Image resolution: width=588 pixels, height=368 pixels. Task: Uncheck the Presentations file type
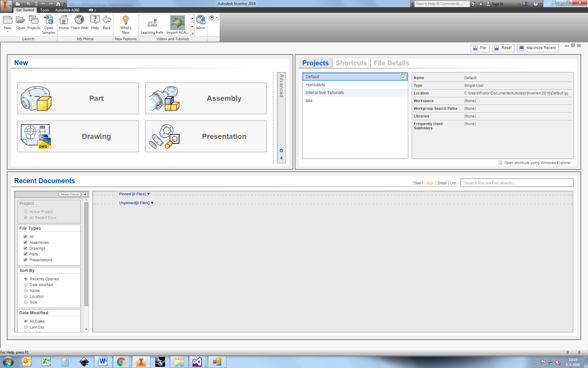click(x=25, y=260)
